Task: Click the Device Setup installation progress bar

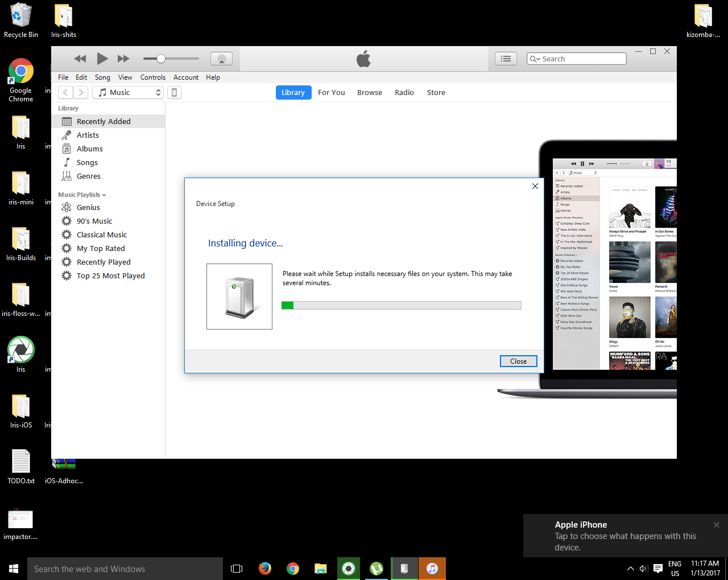Action: click(402, 306)
